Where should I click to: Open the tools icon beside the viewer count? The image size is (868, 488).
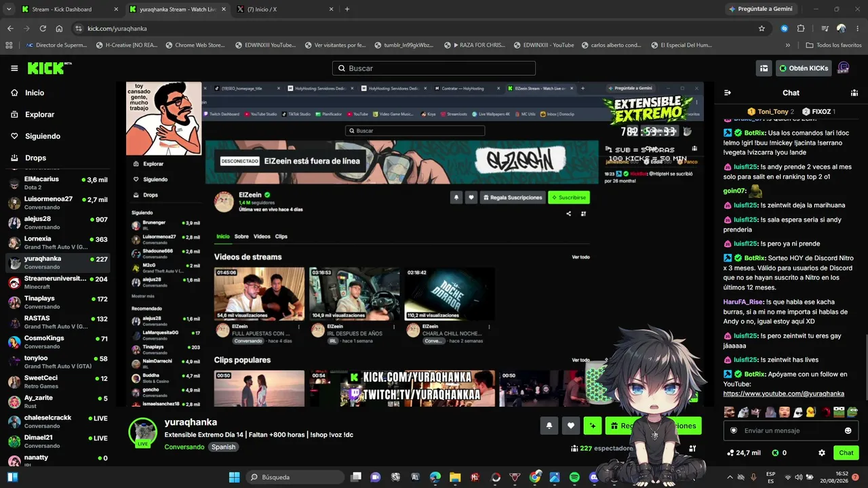click(692, 448)
